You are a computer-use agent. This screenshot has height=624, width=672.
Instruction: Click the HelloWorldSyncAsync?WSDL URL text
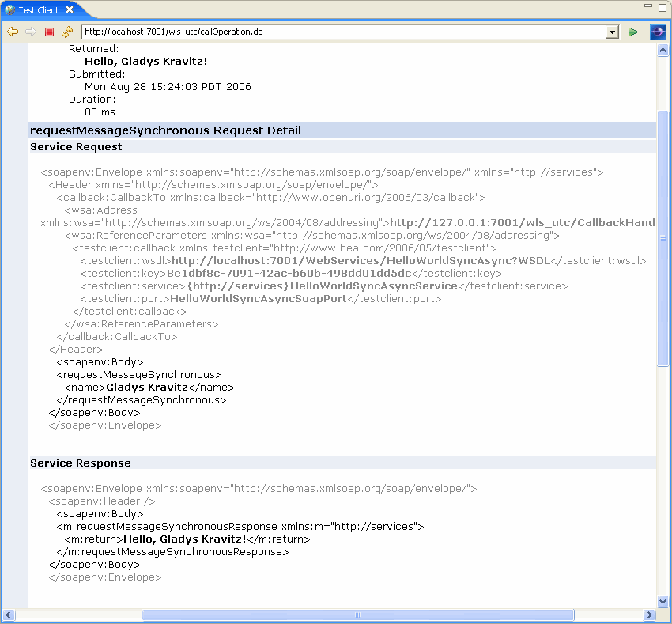pyautogui.click(x=361, y=261)
